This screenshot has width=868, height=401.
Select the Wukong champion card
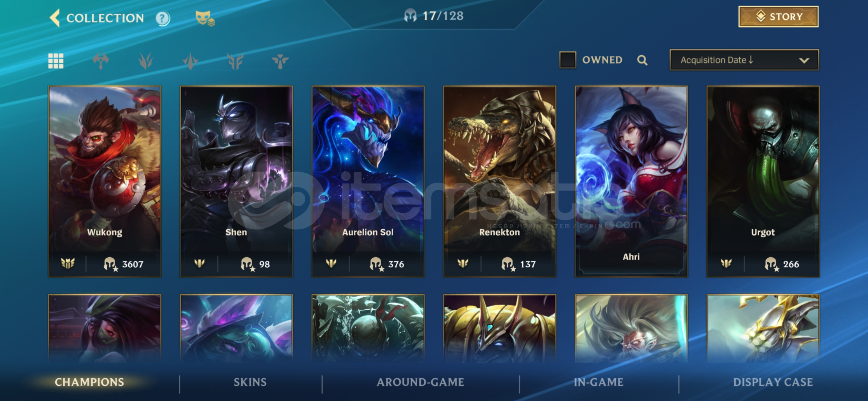[x=105, y=182]
